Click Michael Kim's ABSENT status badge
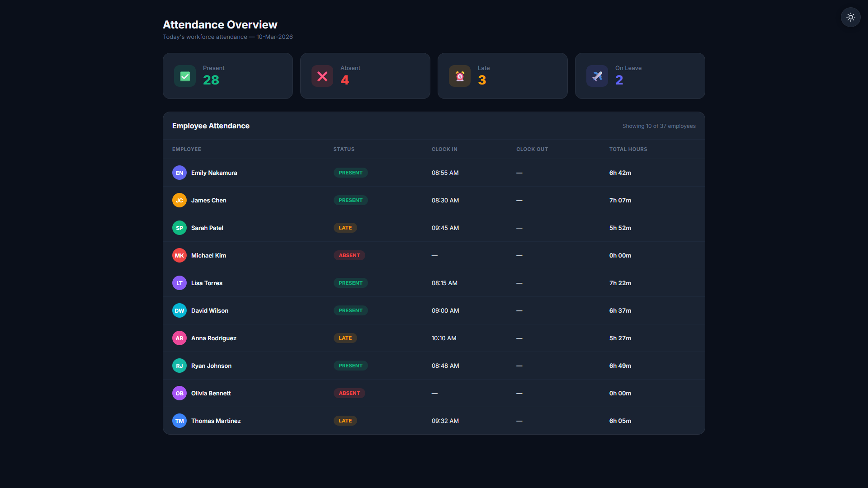This screenshot has width=868, height=488. (x=349, y=255)
